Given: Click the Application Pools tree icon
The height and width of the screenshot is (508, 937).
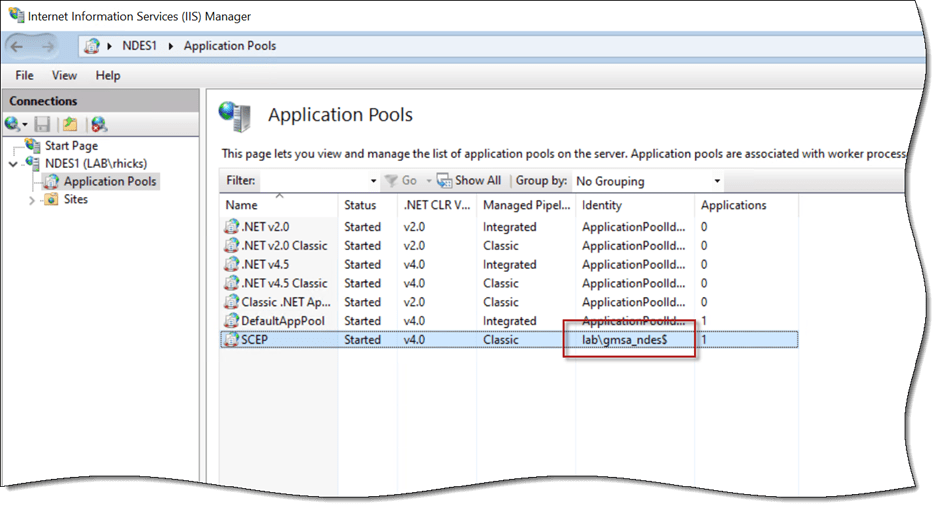Looking at the screenshot, I should (x=51, y=181).
